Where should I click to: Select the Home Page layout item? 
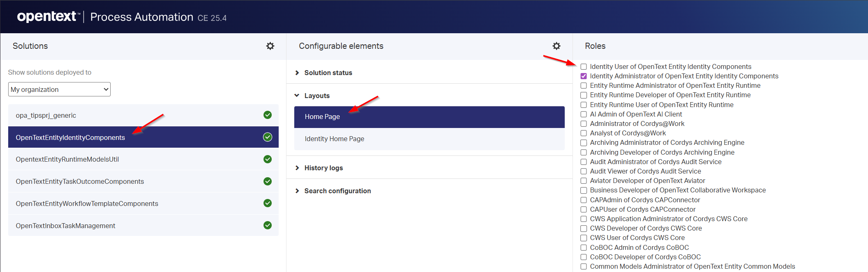(322, 117)
